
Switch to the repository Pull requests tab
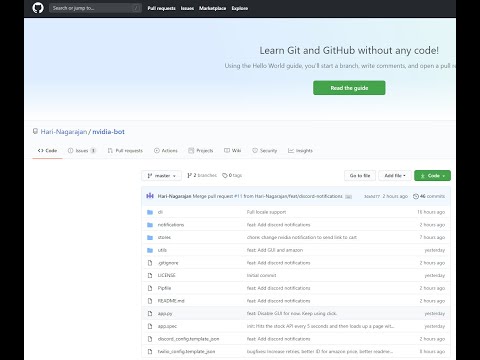coord(125,151)
